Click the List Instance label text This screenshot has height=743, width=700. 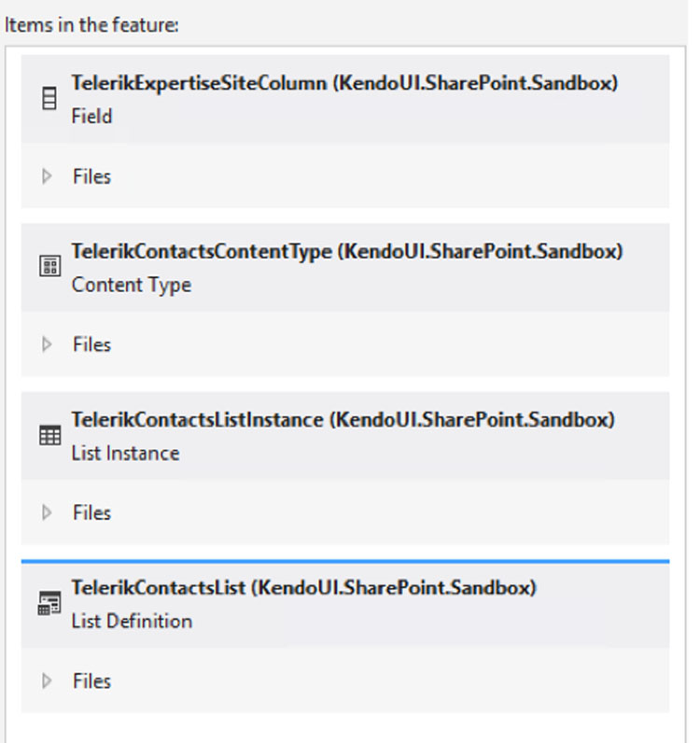pyautogui.click(x=126, y=454)
